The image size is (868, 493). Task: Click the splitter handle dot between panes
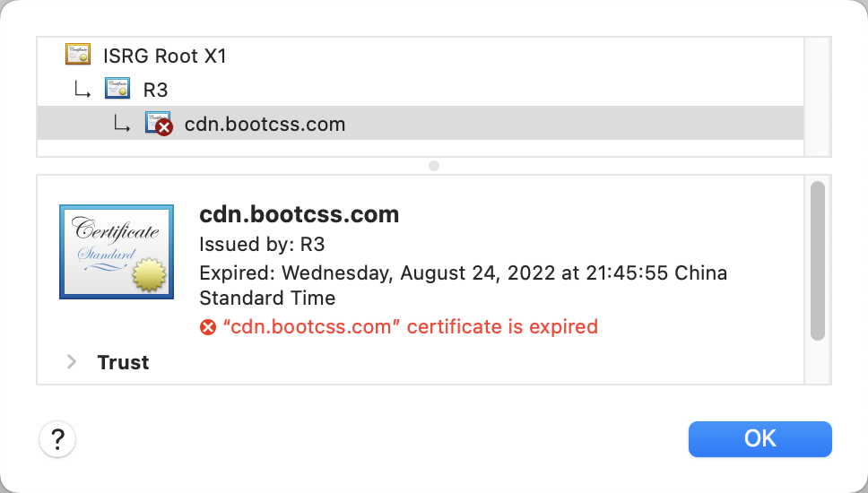click(434, 166)
